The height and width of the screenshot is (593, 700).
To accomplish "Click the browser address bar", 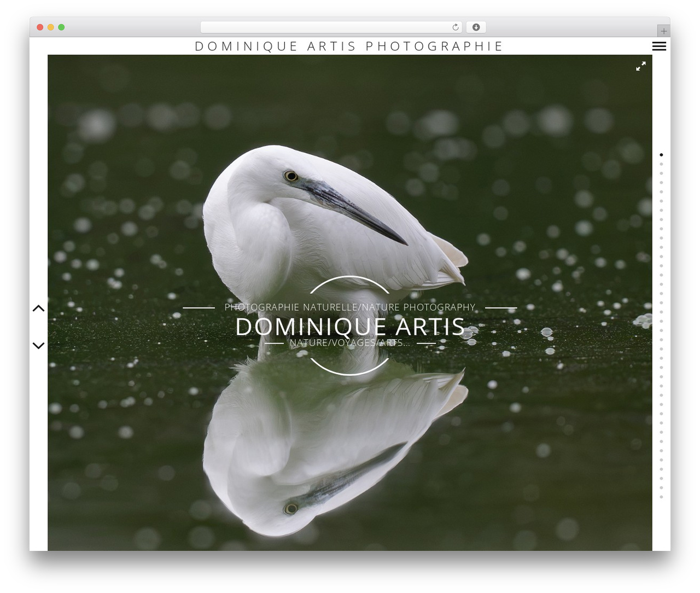I will (331, 27).
